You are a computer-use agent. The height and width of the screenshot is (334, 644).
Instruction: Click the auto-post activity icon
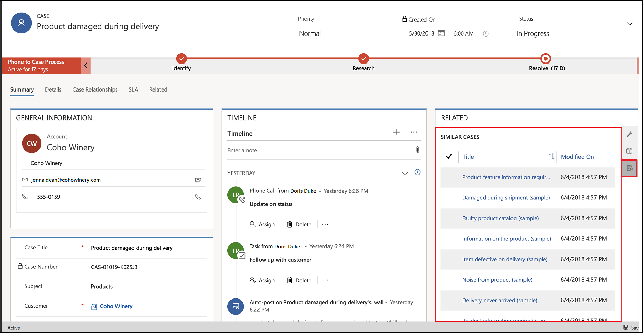pyautogui.click(x=236, y=306)
